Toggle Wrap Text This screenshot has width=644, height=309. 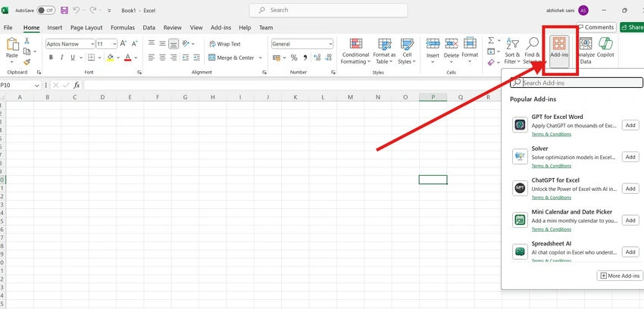tap(225, 44)
